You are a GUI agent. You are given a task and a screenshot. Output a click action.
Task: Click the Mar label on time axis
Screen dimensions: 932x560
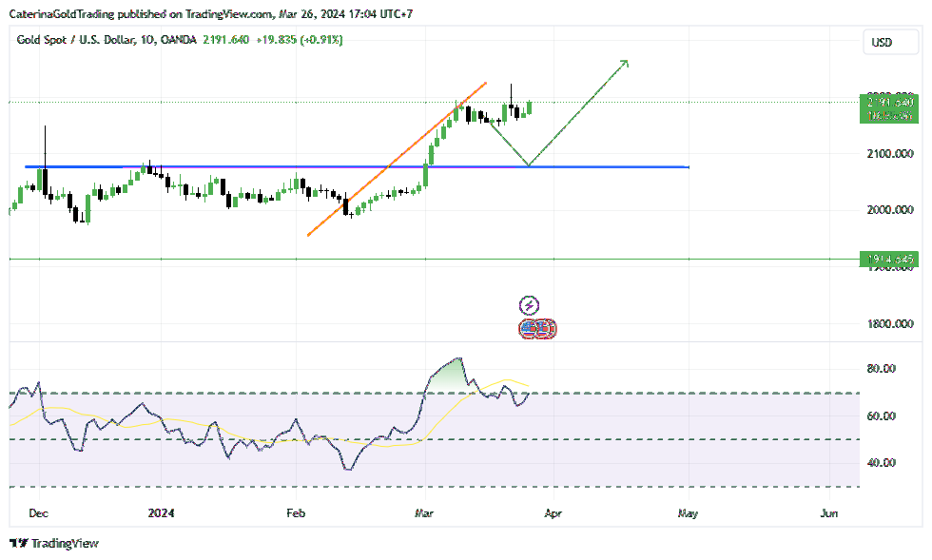tap(424, 513)
